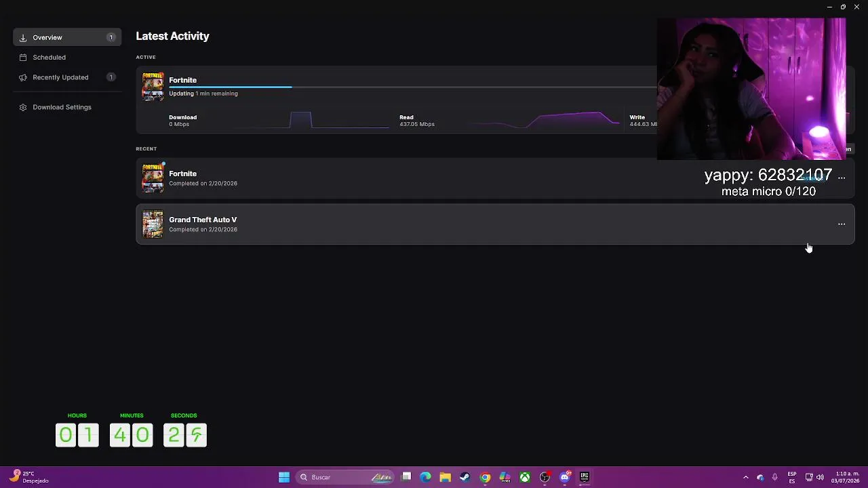
Task: Click the Scheduled calendar icon
Action: click(23, 58)
